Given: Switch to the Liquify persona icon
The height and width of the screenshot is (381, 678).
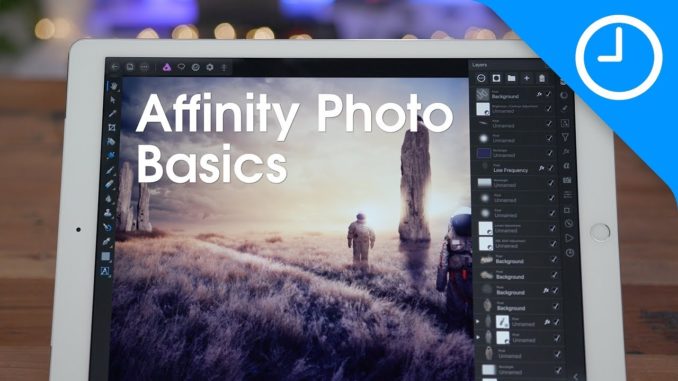Looking at the screenshot, I should tap(195, 67).
